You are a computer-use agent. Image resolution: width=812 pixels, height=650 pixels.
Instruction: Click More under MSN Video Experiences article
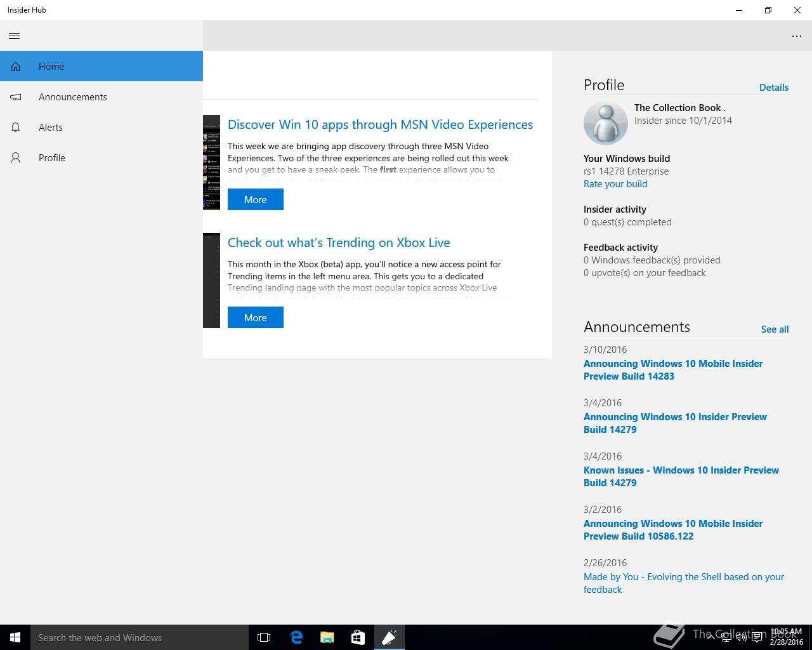(256, 199)
